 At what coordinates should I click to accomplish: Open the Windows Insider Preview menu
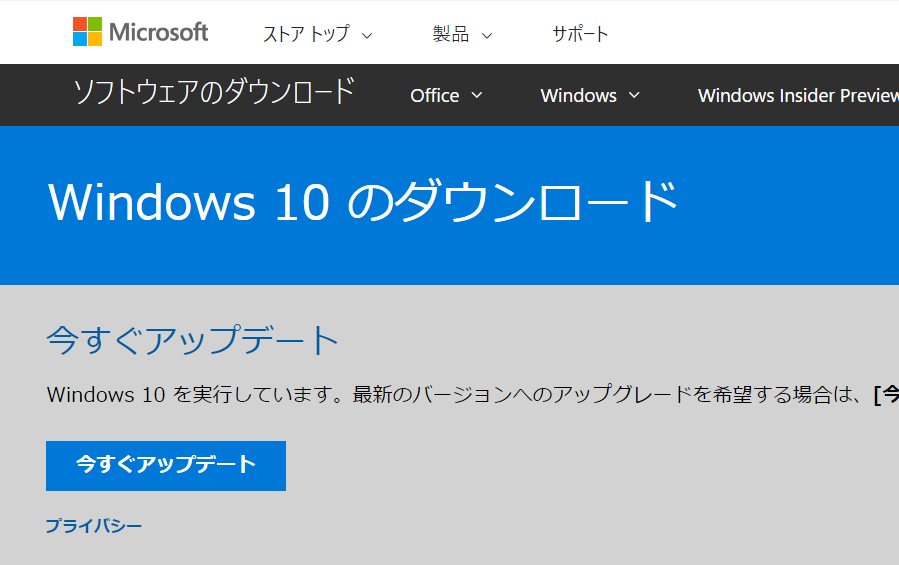coord(798,95)
